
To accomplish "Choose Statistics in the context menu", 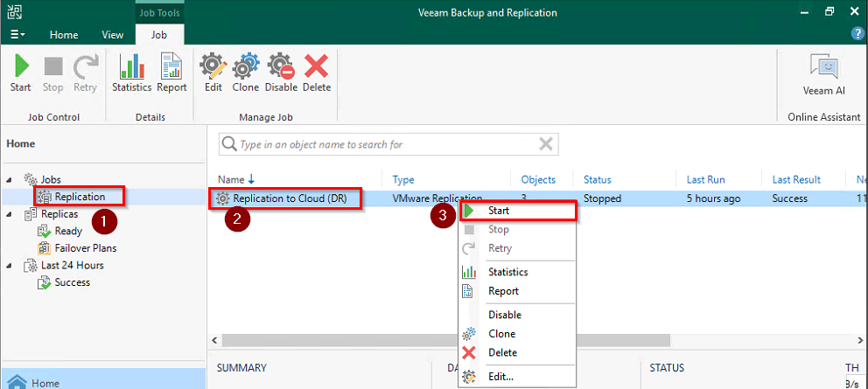I will [518, 272].
